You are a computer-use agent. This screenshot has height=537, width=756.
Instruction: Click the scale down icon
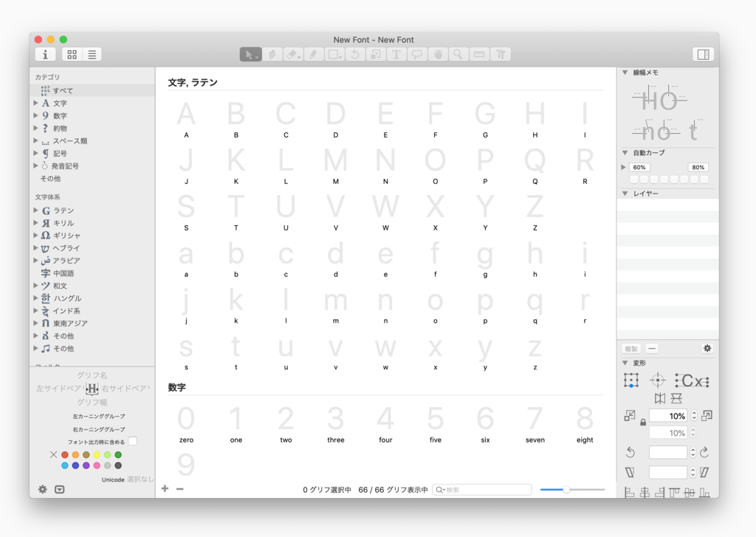pos(630,415)
